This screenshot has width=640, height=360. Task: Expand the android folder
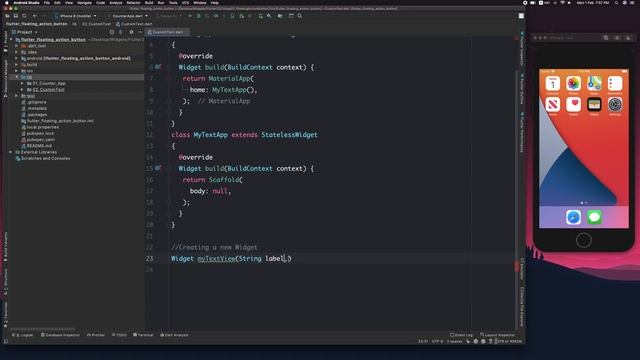[16, 58]
